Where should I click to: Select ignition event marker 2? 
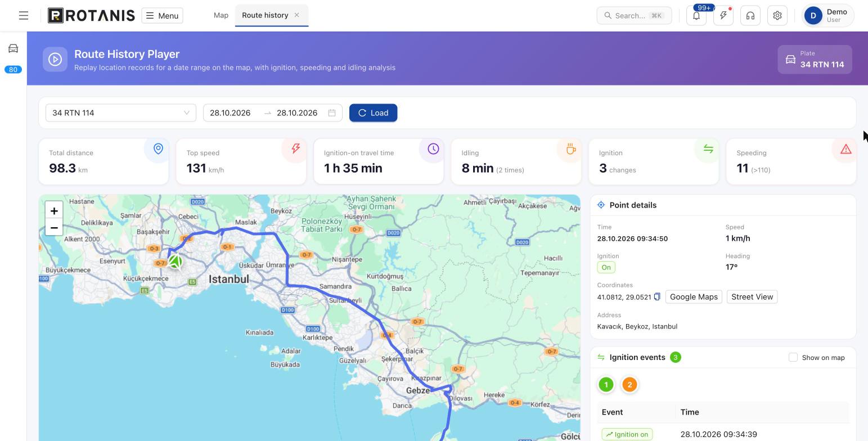pyautogui.click(x=629, y=385)
